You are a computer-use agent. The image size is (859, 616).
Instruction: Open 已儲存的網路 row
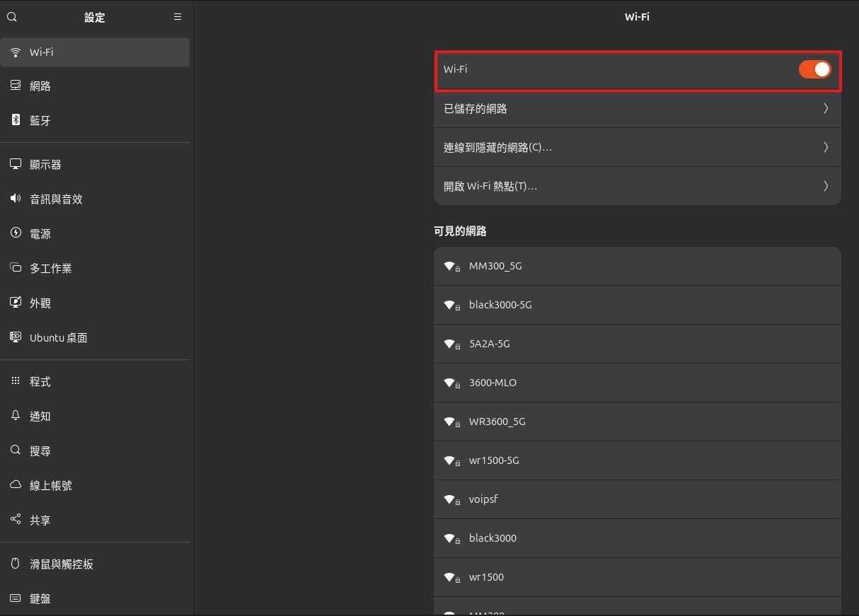(x=637, y=108)
